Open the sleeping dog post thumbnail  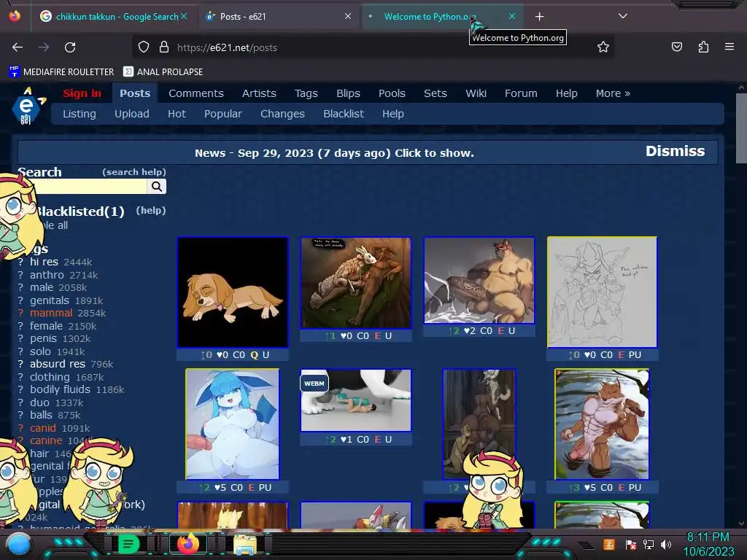click(233, 292)
